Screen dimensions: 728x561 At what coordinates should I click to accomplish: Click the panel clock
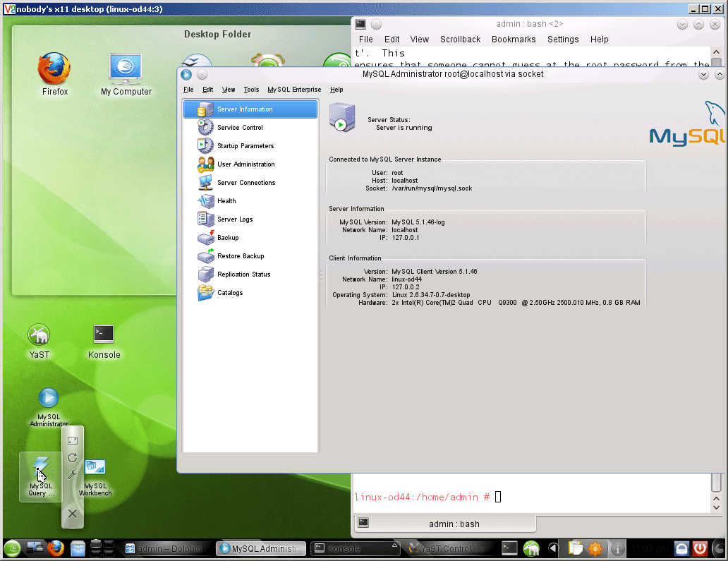pyautogui.click(x=650, y=549)
